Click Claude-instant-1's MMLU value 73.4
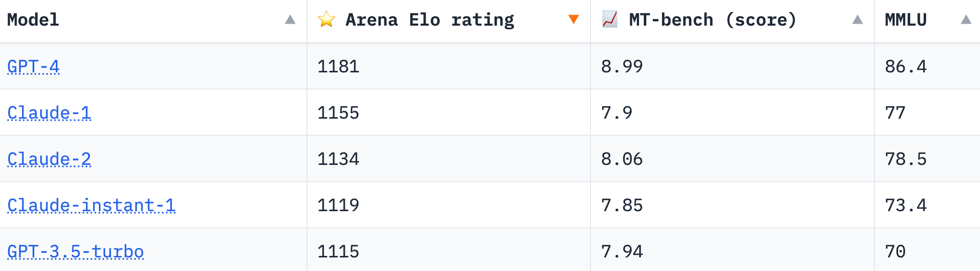Screen dimensions: 980x271 (906, 205)
